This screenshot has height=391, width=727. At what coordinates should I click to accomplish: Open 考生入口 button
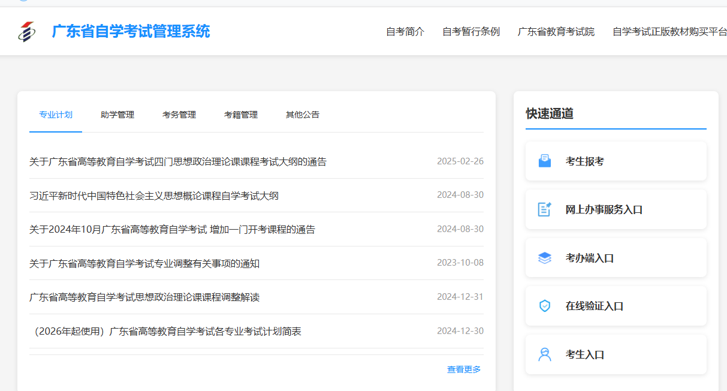pos(616,354)
